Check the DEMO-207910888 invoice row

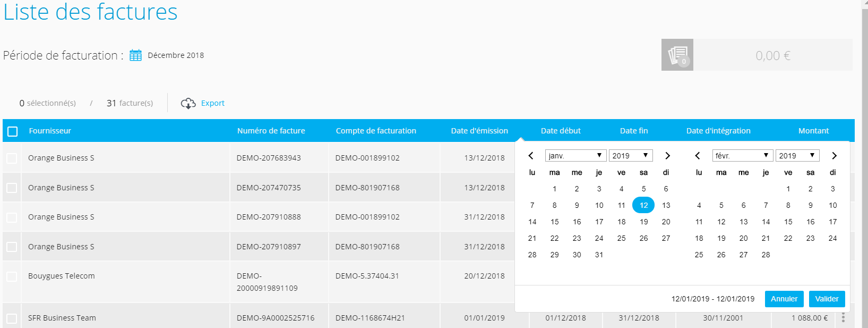click(x=12, y=217)
